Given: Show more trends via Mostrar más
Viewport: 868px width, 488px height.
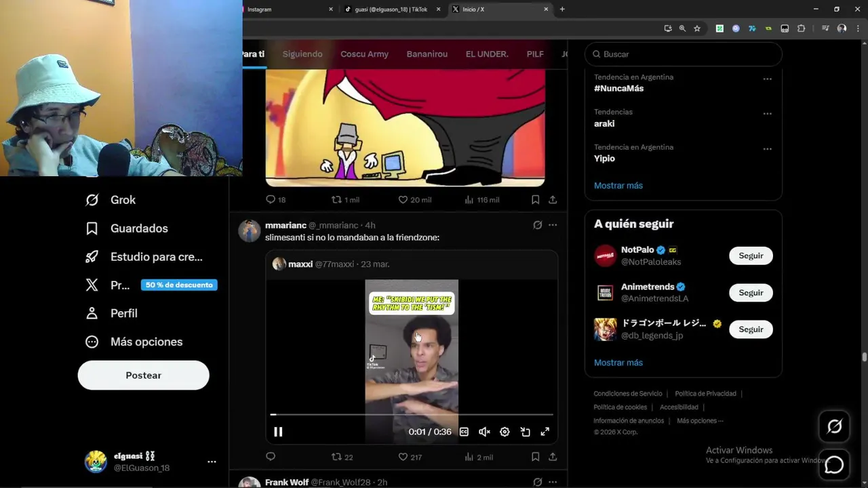Looking at the screenshot, I should [618, 186].
